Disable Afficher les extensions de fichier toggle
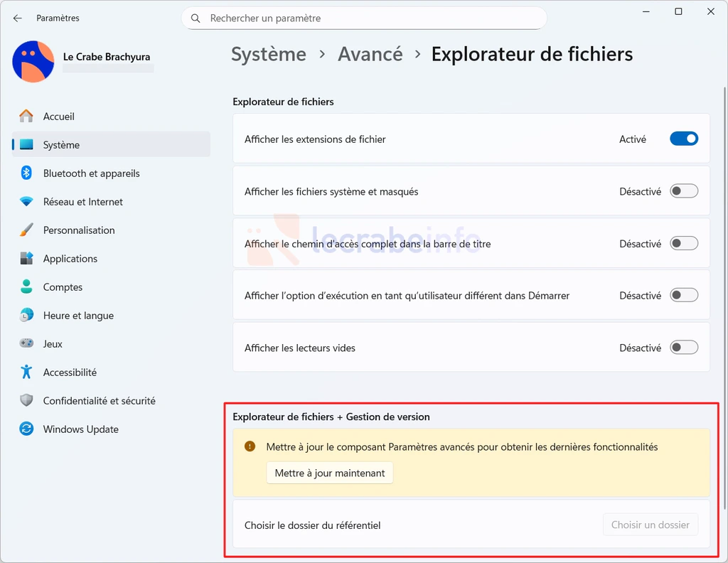Image resolution: width=728 pixels, height=563 pixels. point(683,139)
